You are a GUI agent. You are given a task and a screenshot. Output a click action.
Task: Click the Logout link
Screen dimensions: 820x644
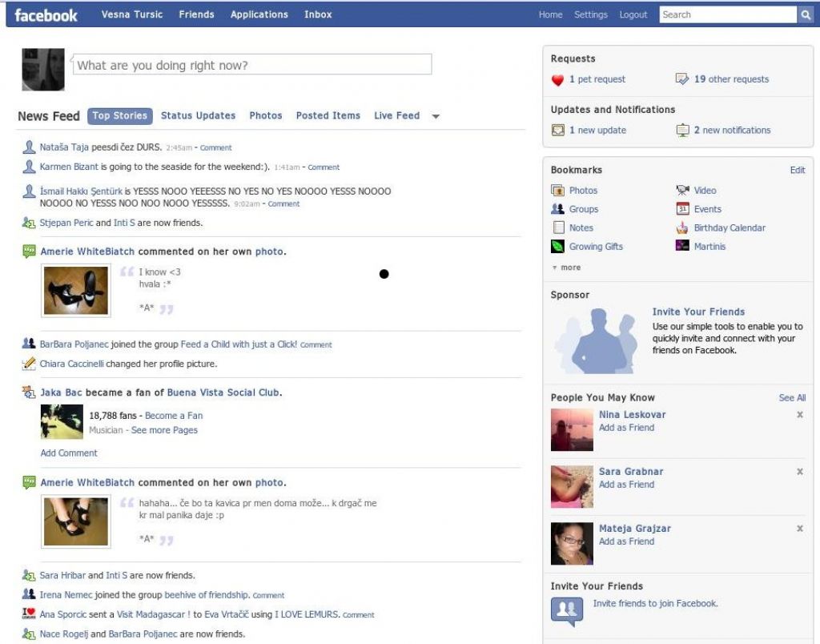click(x=633, y=14)
